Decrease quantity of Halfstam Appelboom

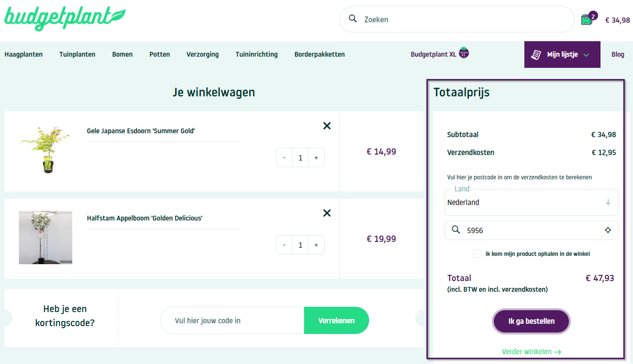pos(284,245)
